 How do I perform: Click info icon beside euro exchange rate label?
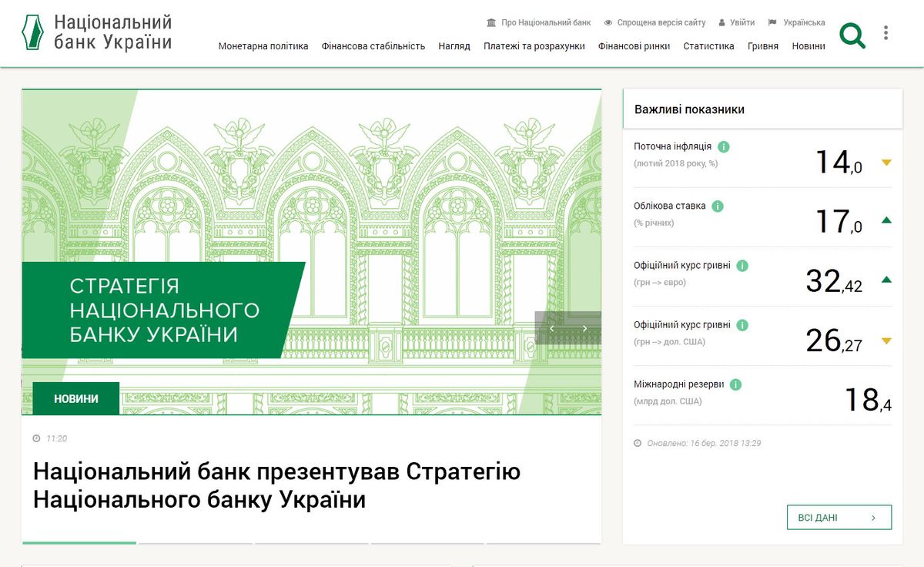pos(742,266)
